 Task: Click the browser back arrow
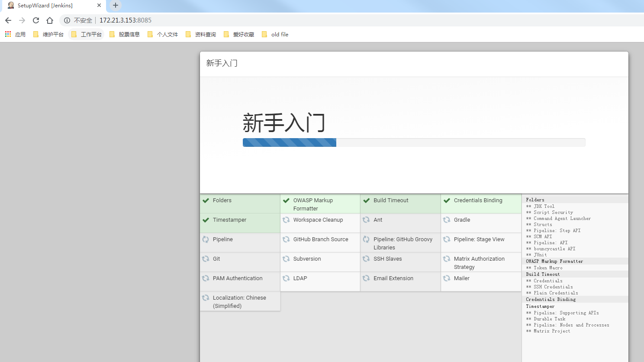pos(8,20)
